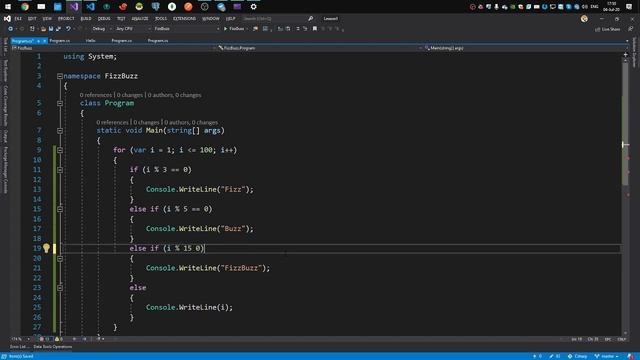
Task: Close the active Program.cs tab
Action: click(x=44, y=41)
